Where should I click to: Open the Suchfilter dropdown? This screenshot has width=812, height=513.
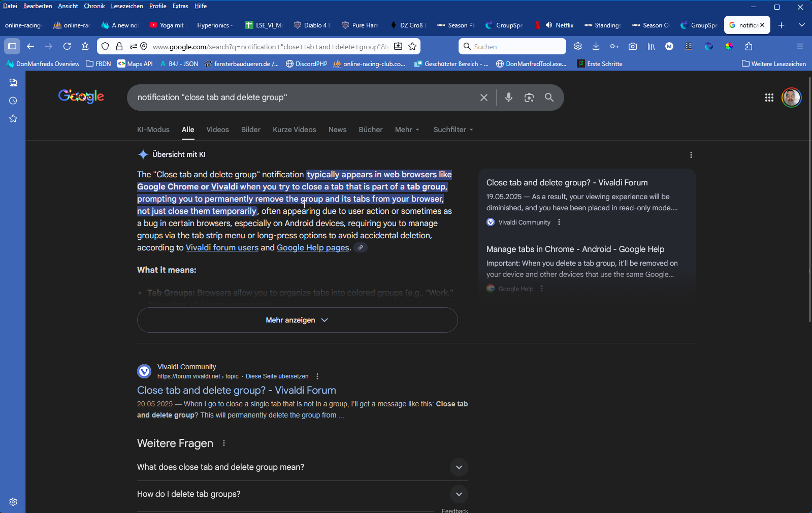click(x=453, y=130)
